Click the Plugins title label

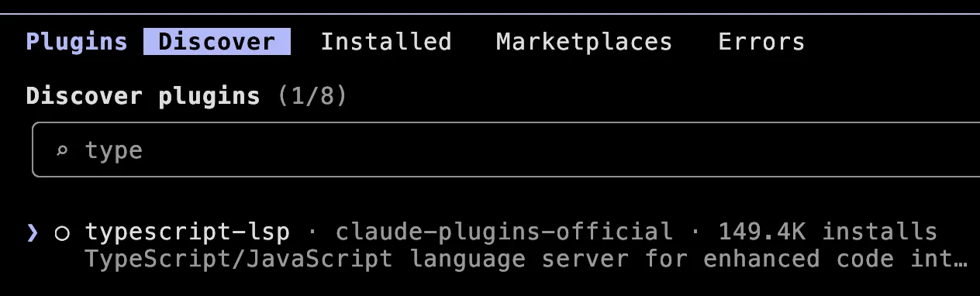[77, 41]
